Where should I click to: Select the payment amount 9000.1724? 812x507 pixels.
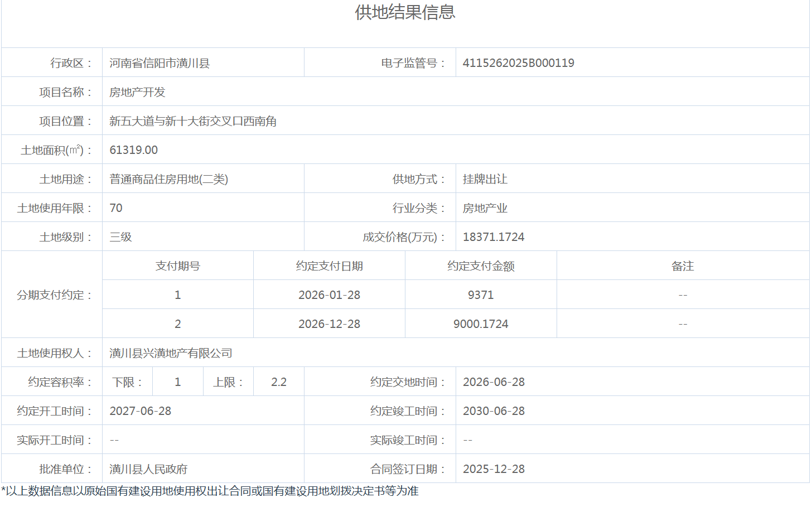[481, 324]
